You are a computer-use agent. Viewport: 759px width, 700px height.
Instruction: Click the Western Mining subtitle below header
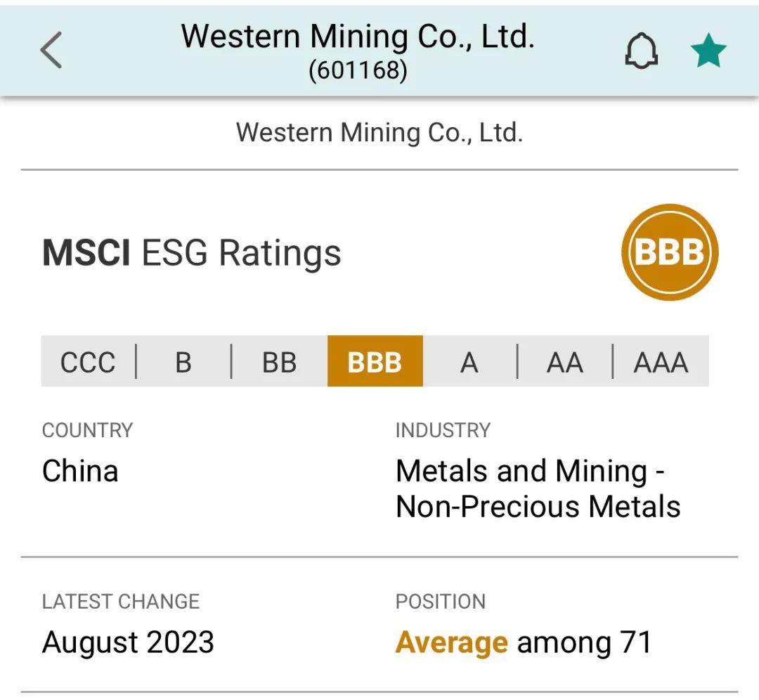(x=379, y=133)
